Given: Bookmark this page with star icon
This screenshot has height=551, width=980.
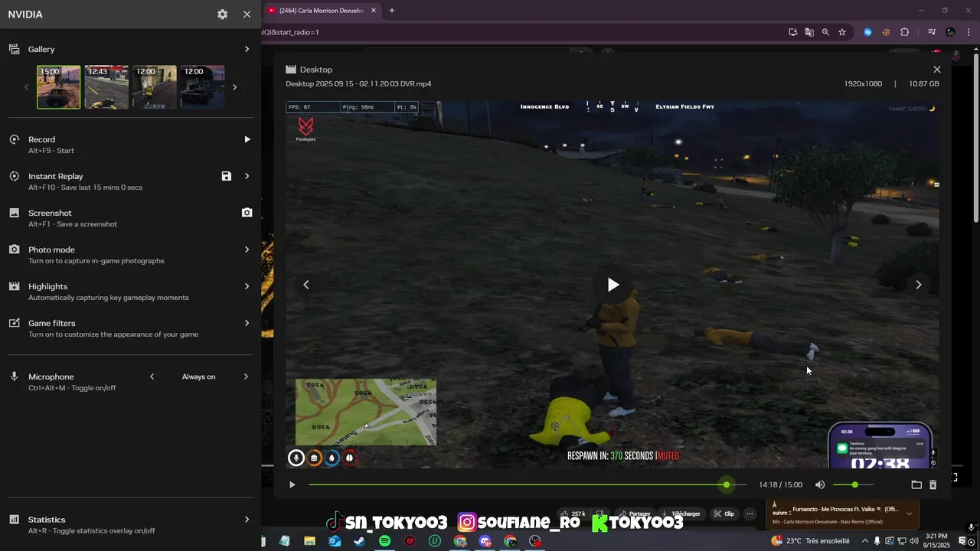Looking at the screenshot, I should 842,32.
